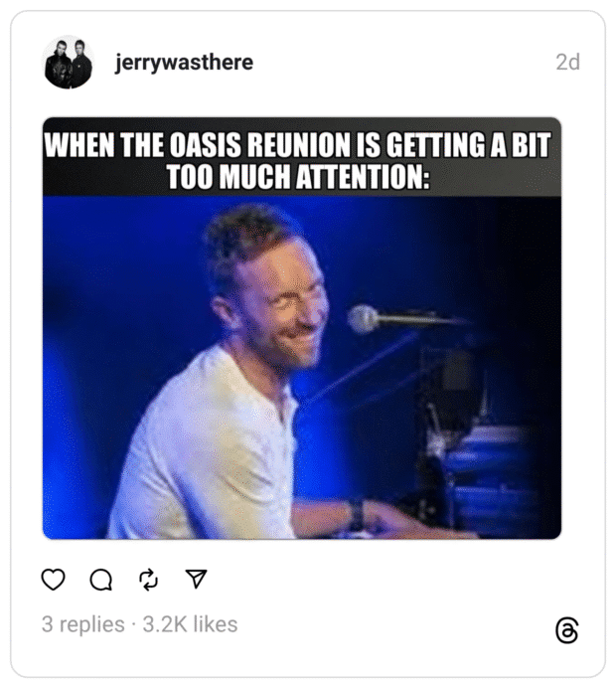Select the left person in the avatar
Viewport: 616px width, 688px height.
tap(59, 64)
